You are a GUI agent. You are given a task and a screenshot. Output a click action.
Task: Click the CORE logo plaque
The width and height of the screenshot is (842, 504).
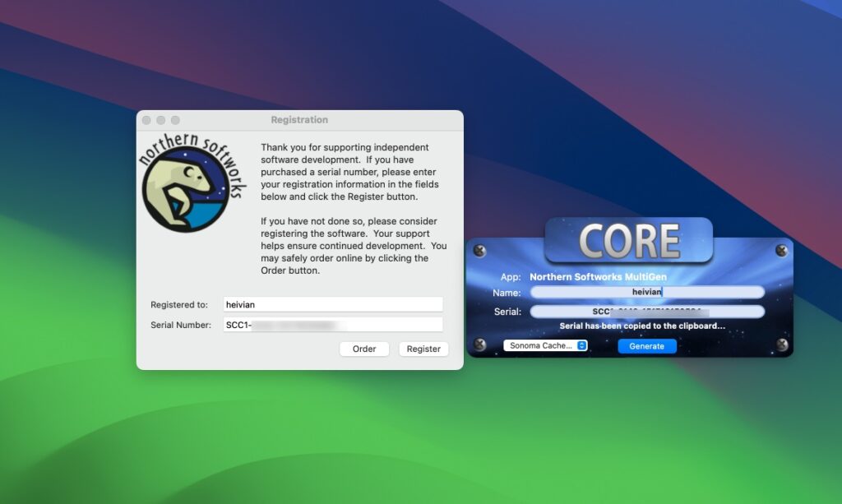(x=630, y=240)
